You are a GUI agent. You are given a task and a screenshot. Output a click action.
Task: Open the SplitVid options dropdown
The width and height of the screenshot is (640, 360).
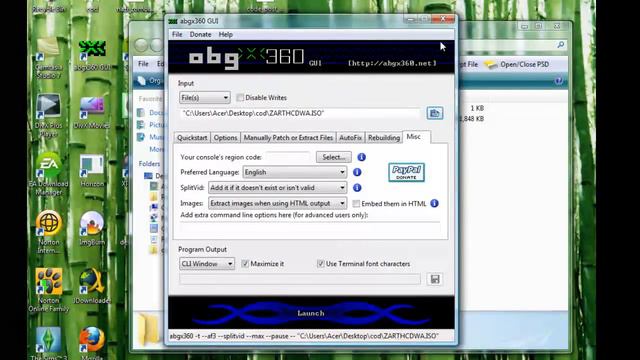pyautogui.click(x=278, y=188)
